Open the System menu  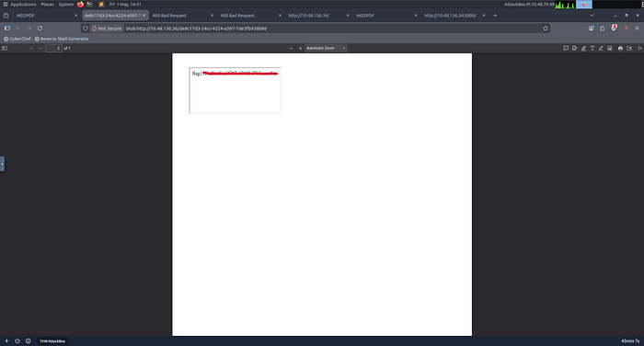click(x=65, y=4)
